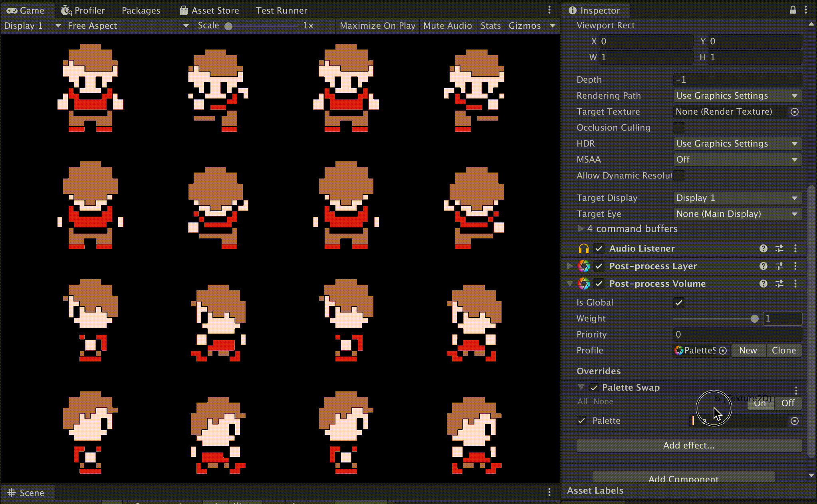
Task: Open the Rendering Path dropdown
Action: [x=737, y=96]
